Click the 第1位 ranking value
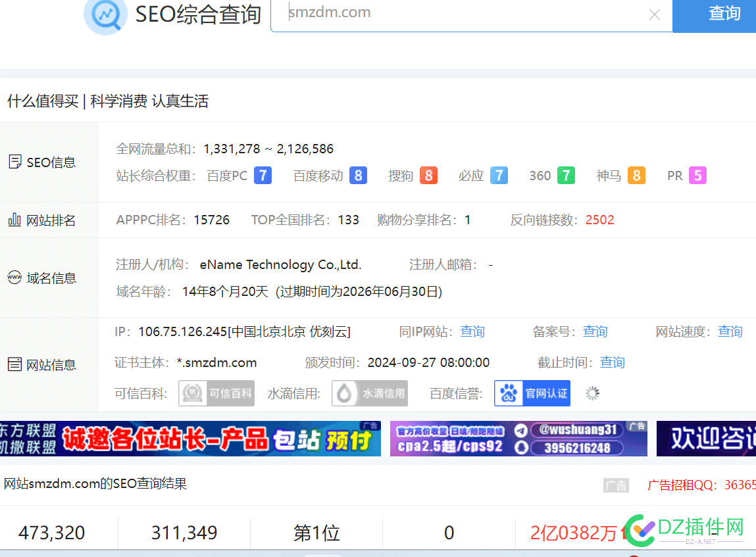Viewport: 756px width, 557px height. (x=316, y=533)
